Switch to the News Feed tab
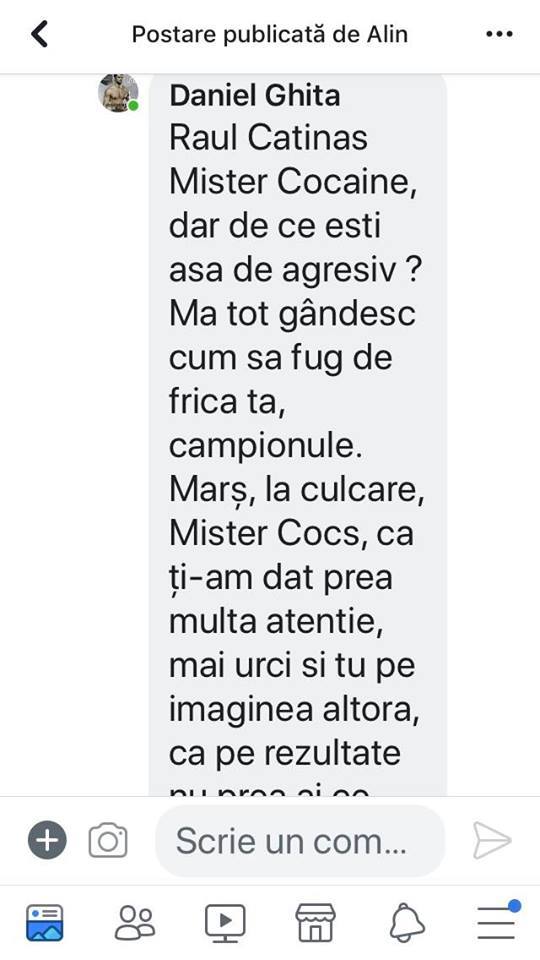The width and height of the screenshot is (540, 960). pyautogui.click(x=44, y=923)
